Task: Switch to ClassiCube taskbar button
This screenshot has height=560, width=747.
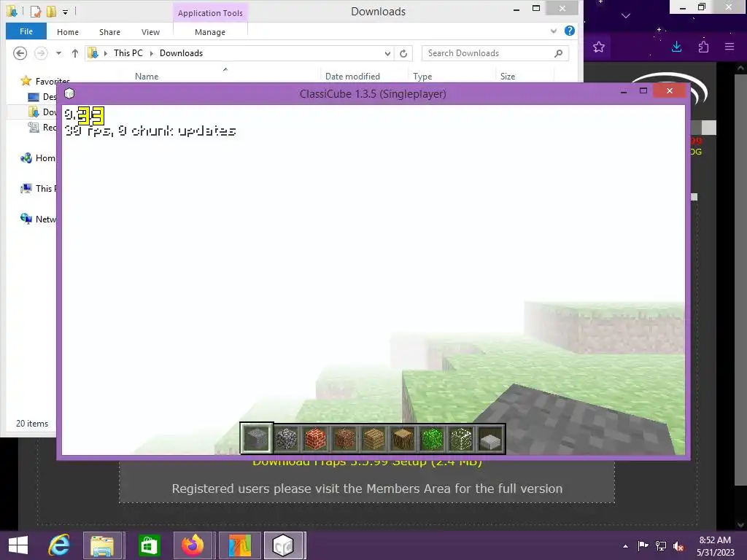Action: pos(283,545)
